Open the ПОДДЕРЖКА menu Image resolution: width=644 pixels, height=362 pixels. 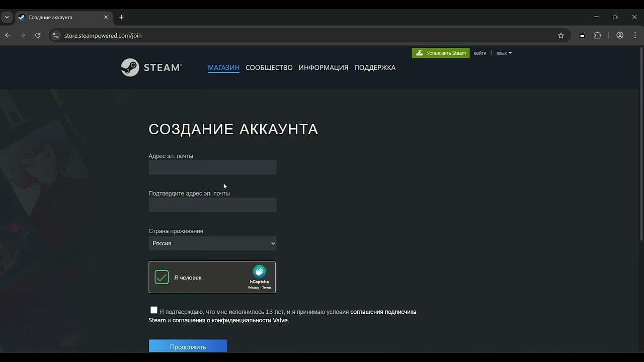375,67
